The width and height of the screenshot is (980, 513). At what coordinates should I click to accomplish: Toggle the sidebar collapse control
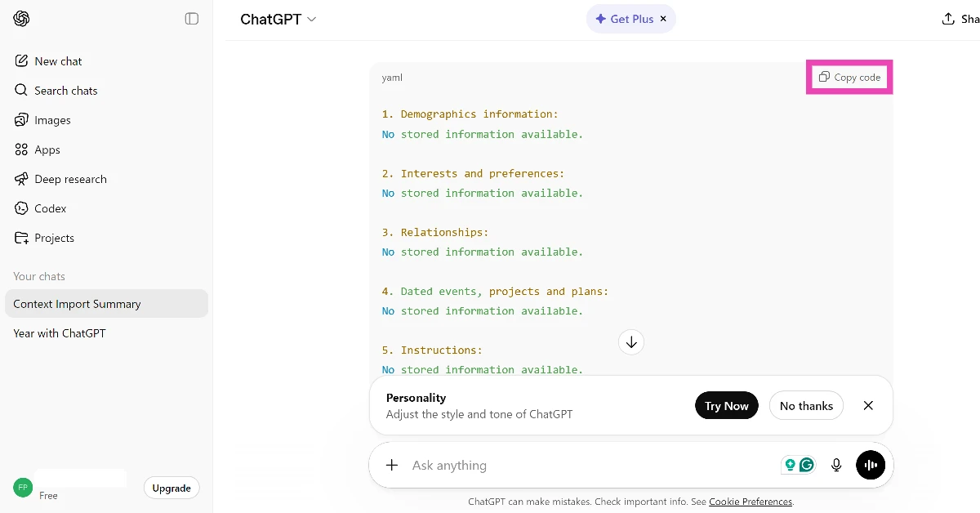tap(191, 18)
